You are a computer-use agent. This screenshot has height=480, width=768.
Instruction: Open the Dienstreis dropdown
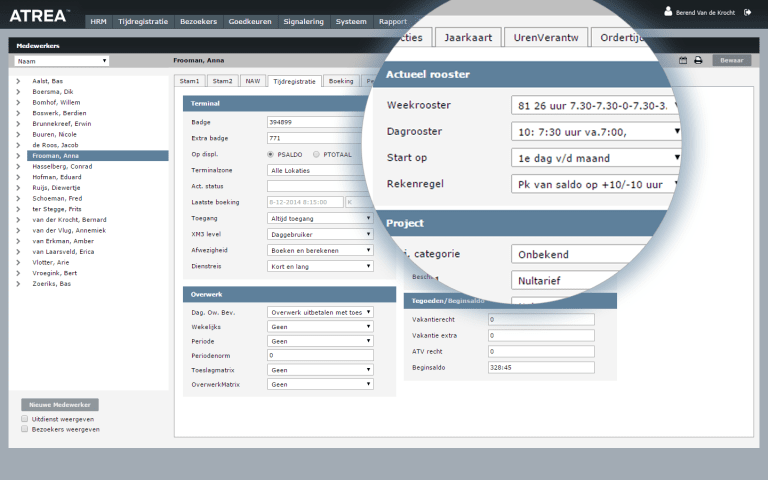point(320,266)
